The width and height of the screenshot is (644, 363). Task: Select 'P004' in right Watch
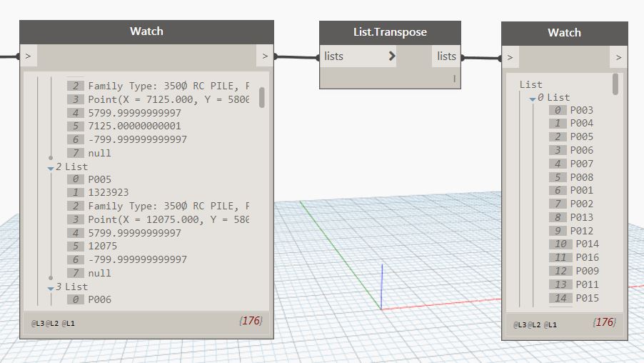(582, 123)
